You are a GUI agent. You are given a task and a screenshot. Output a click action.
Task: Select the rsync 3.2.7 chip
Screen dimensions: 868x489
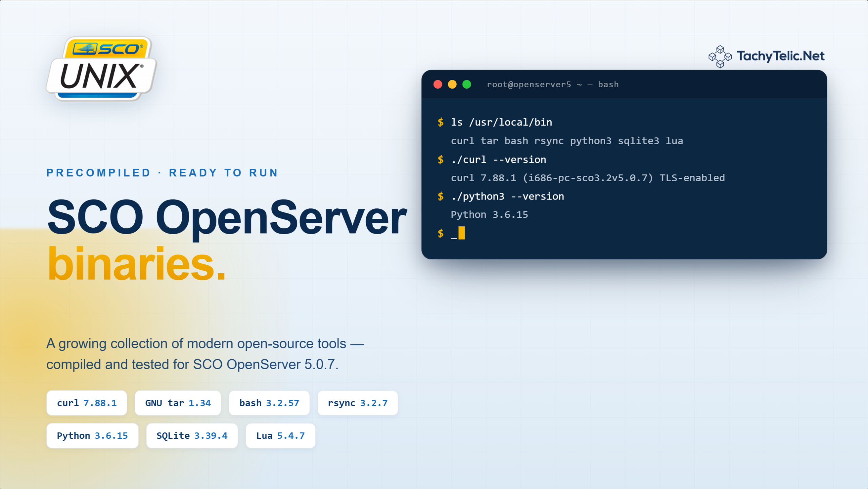click(358, 403)
